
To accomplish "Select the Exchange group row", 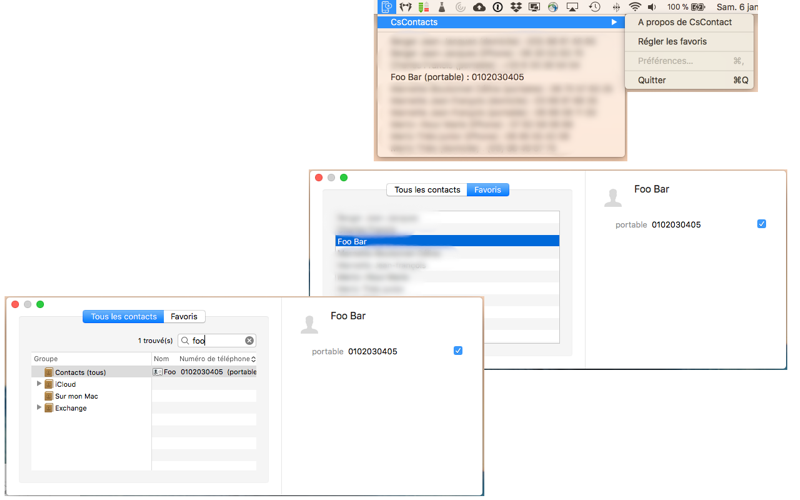I will [91, 408].
